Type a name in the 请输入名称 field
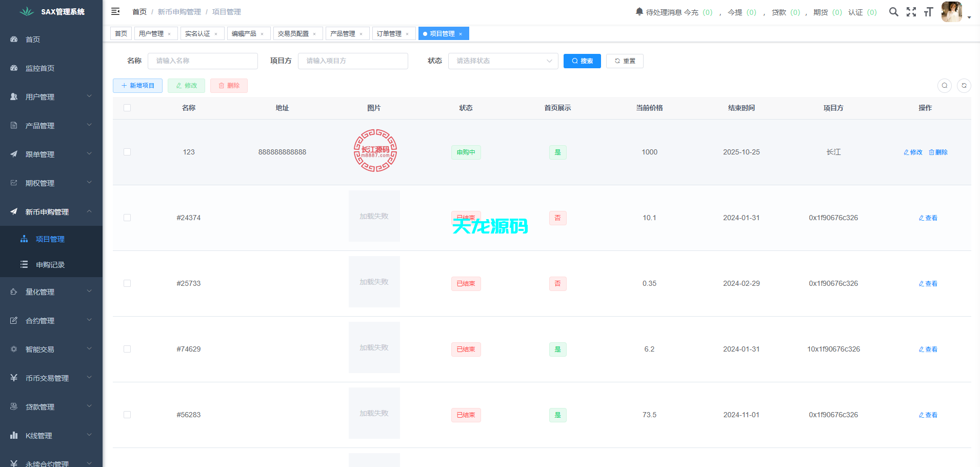This screenshot has width=980, height=467. [x=203, y=61]
